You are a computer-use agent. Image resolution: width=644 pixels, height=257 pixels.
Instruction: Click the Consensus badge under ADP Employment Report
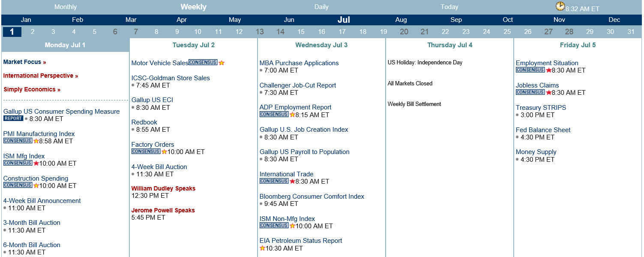click(x=274, y=115)
